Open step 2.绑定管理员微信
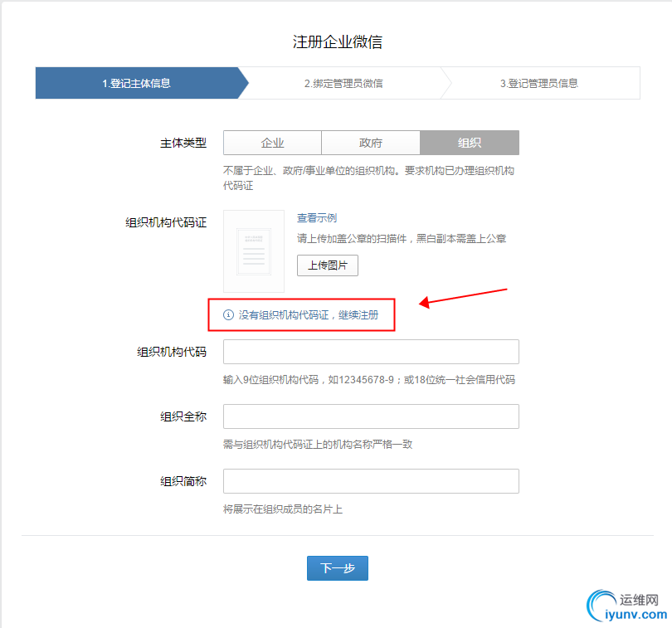 343,83
